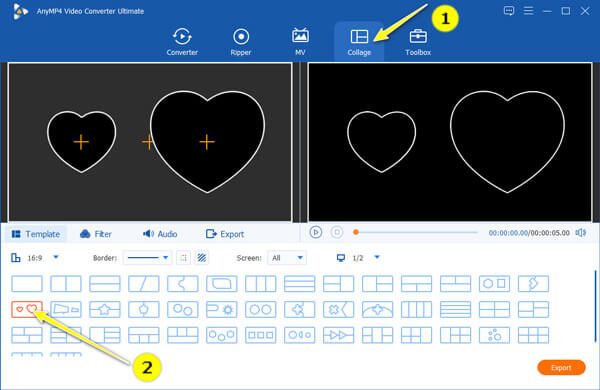The height and width of the screenshot is (390, 600).
Task: Add media to the small heart frame
Action: pyautogui.click(x=81, y=142)
